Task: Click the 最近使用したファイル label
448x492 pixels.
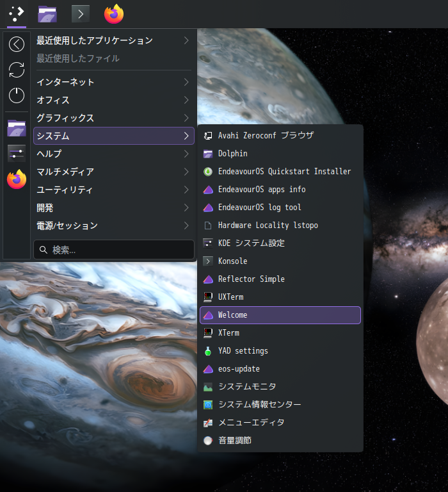Action: [x=77, y=58]
